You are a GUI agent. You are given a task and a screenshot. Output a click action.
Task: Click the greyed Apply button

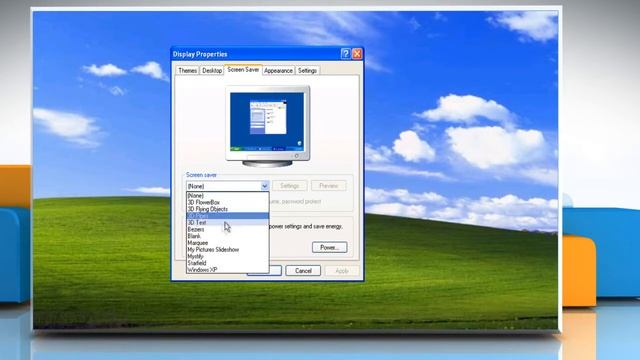coord(342,271)
